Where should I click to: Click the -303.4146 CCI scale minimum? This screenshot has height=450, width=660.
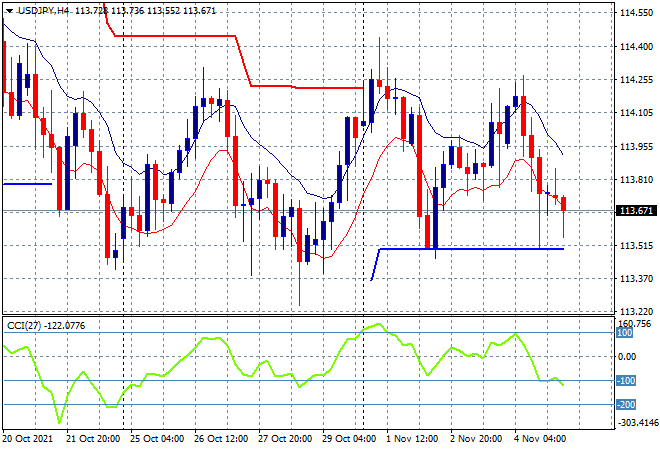637,422
